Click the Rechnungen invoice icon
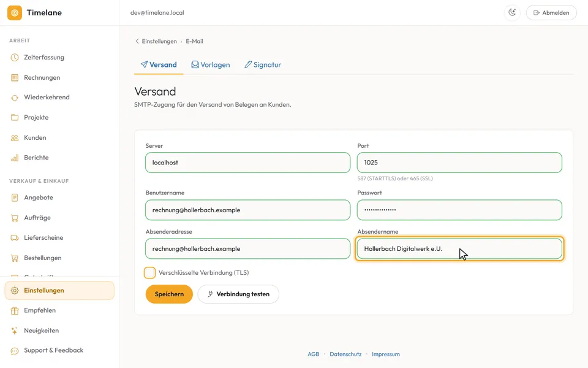Viewport: 588px width, 368px height. click(15, 78)
